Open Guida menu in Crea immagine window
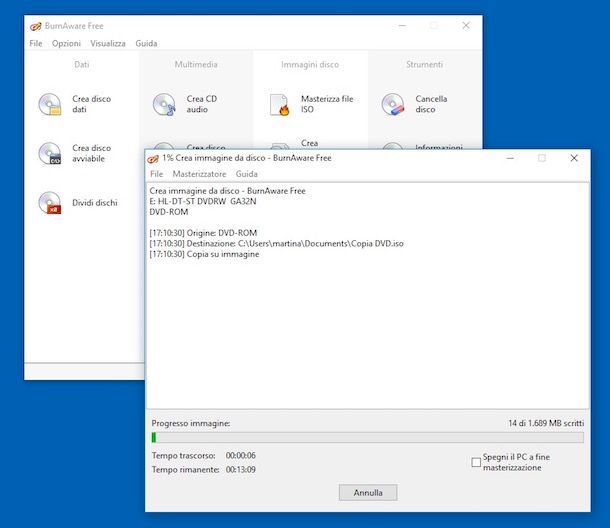Image resolution: width=610 pixels, height=528 pixels. [247, 174]
